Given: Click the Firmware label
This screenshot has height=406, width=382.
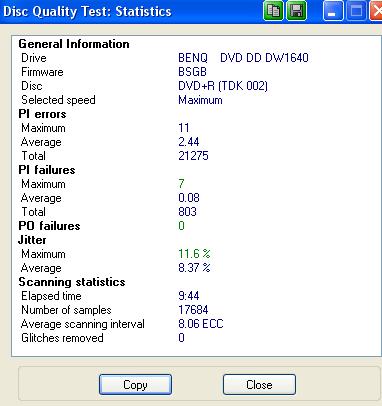Looking at the screenshot, I should (42, 72).
